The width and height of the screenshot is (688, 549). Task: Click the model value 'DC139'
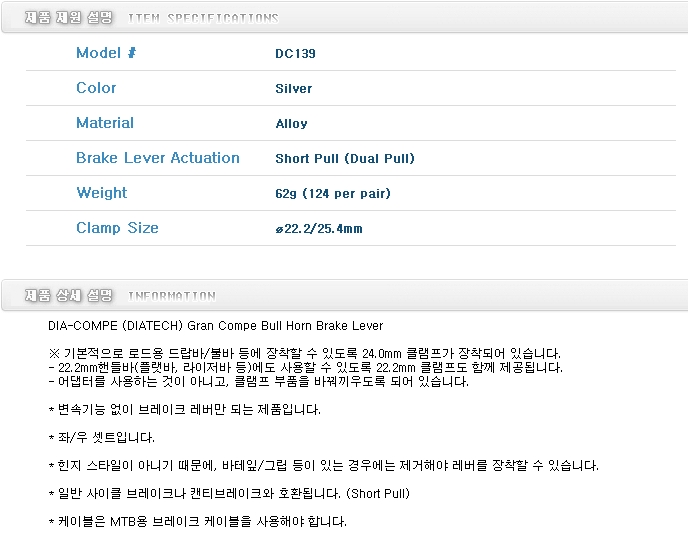coord(295,54)
